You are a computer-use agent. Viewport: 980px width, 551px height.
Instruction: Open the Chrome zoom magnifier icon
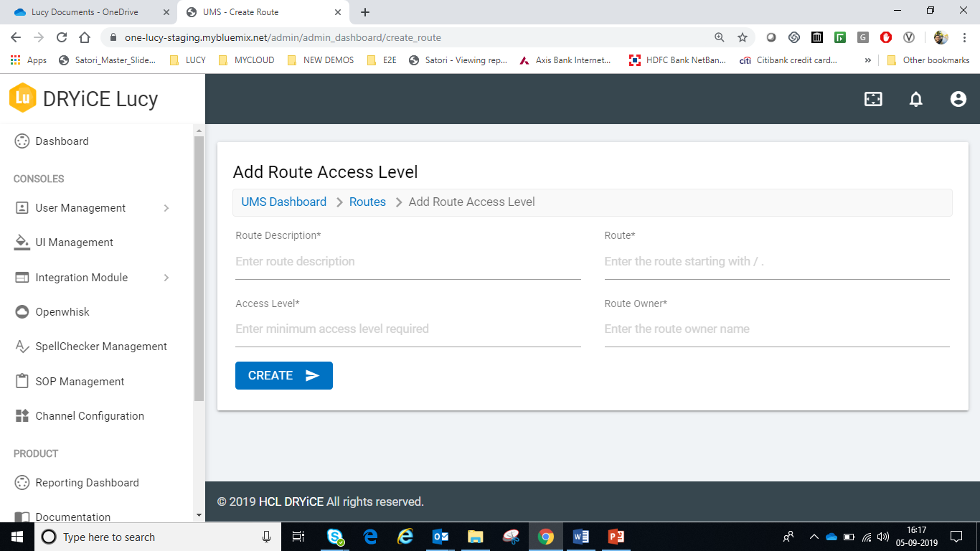(x=720, y=37)
